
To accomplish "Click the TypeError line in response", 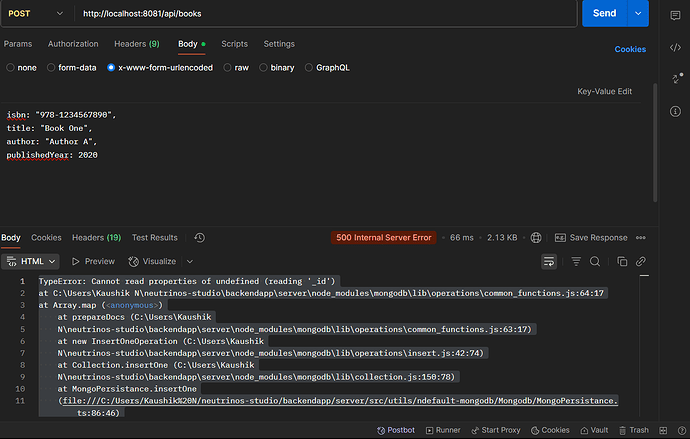I will pos(187,281).
